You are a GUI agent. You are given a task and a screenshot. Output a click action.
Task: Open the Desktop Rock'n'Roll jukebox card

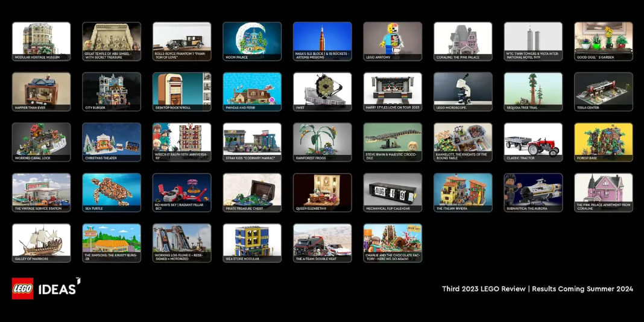click(182, 92)
